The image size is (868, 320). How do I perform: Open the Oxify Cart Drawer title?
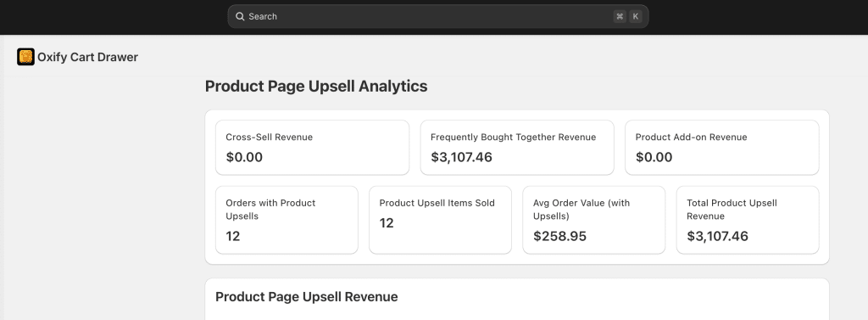coord(87,57)
